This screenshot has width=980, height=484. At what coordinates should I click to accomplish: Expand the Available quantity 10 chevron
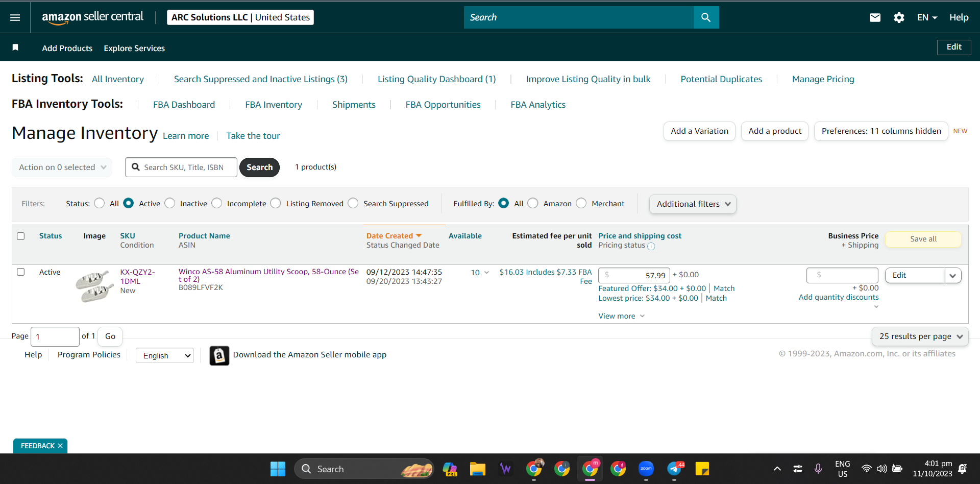click(486, 273)
